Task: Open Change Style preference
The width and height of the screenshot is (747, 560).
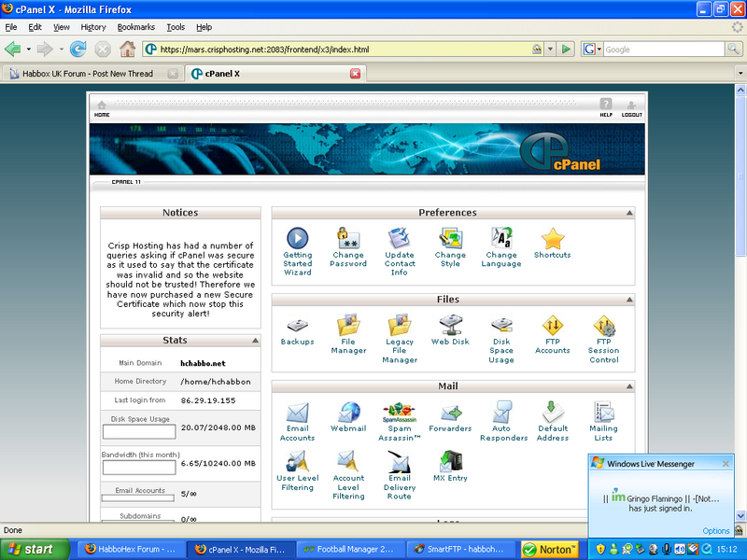Action: point(450,247)
